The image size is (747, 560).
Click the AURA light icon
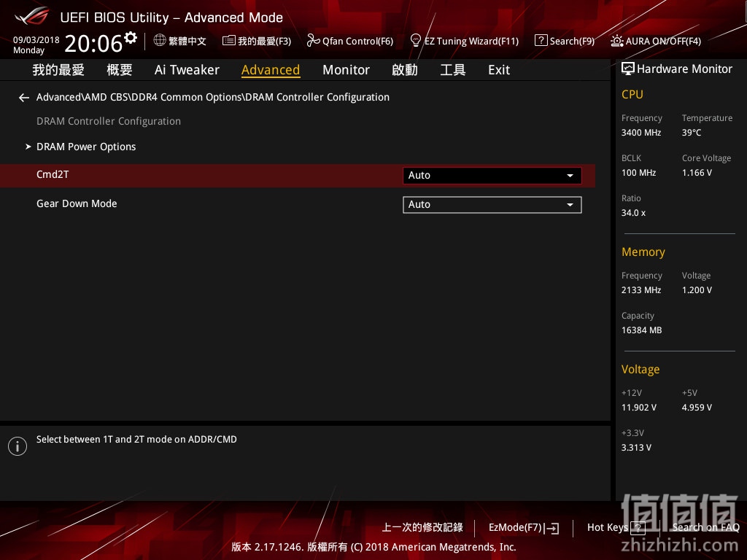coord(617,41)
